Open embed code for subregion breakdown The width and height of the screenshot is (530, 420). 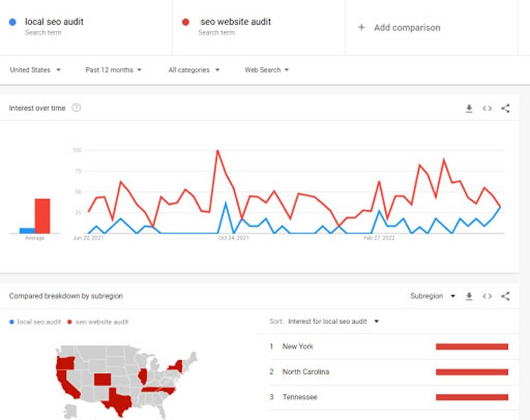pyautogui.click(x=487, y=297)
